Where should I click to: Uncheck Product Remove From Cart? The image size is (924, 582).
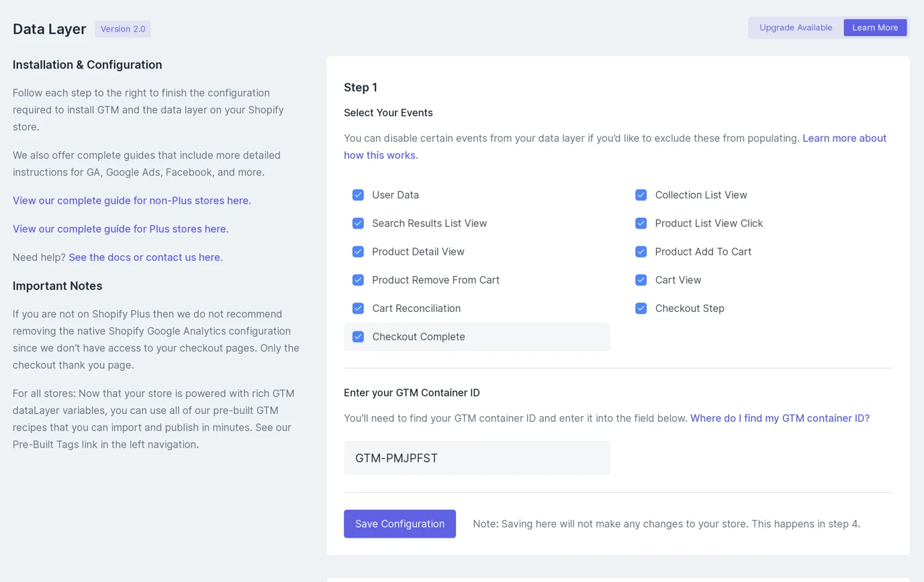[358, 280]
